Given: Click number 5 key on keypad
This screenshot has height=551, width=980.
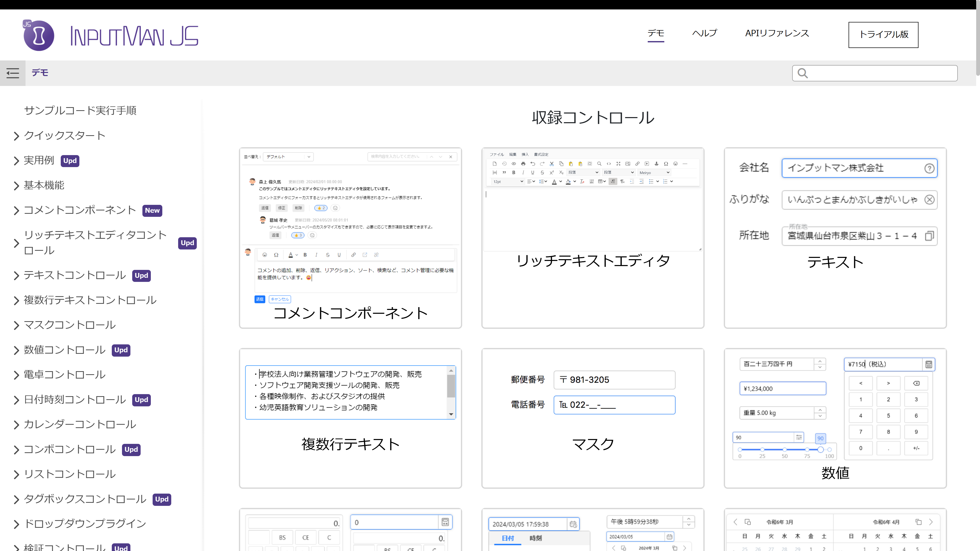Looking at the screenshot, I should (888, 416).
